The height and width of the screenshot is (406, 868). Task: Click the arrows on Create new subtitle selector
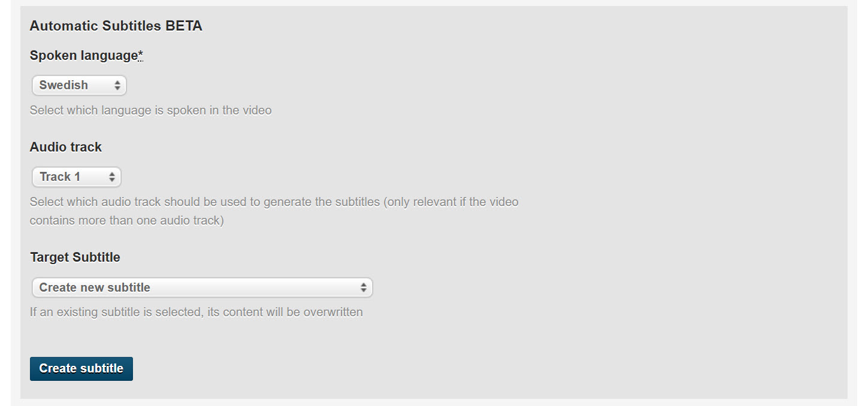(x=363, y=287)
